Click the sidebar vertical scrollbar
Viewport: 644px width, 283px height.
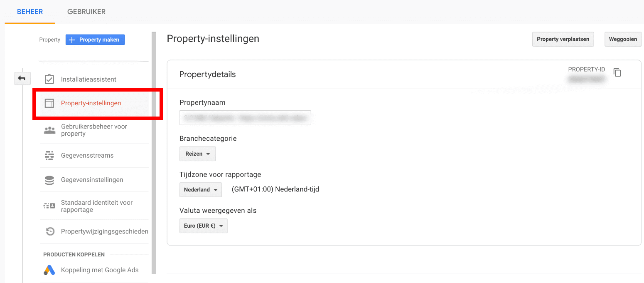[x=154, y=153]
